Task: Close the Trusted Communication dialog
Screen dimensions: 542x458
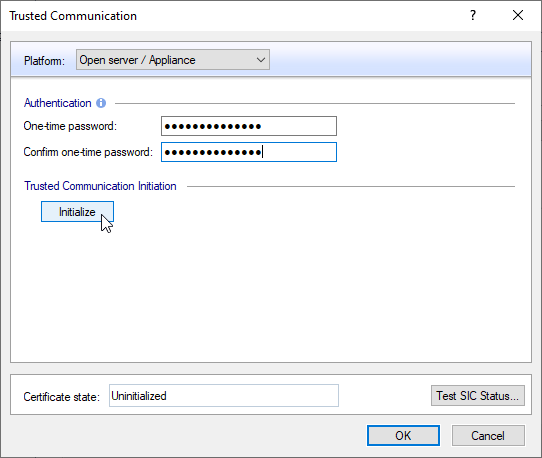Action: click(518, 15)
